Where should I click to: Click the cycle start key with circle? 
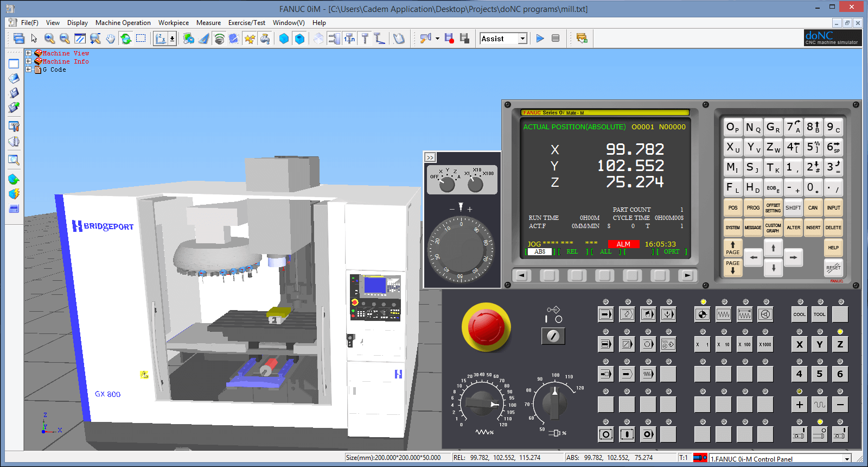pos(606,434)
